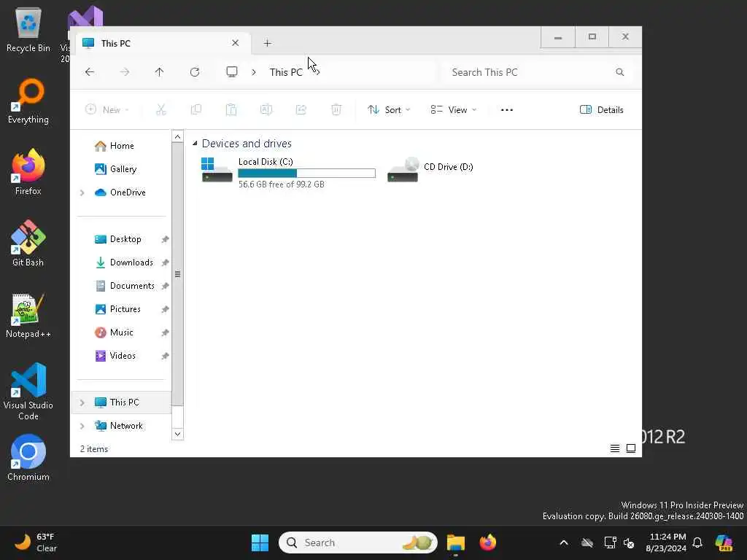Screen dimensions: 747x560
Task: Open the New dropdown menu
Action: [x=107, y=110]
